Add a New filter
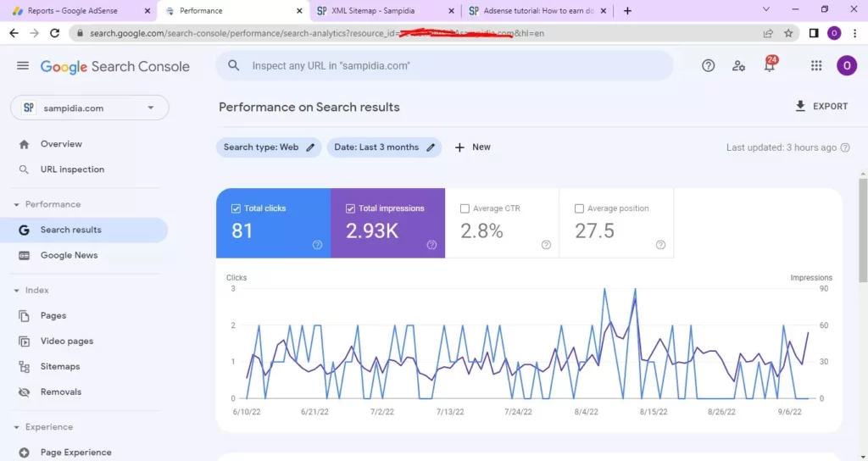Image resolution: width=868 pixels, height=461 pixels. (x=473, y=147)
